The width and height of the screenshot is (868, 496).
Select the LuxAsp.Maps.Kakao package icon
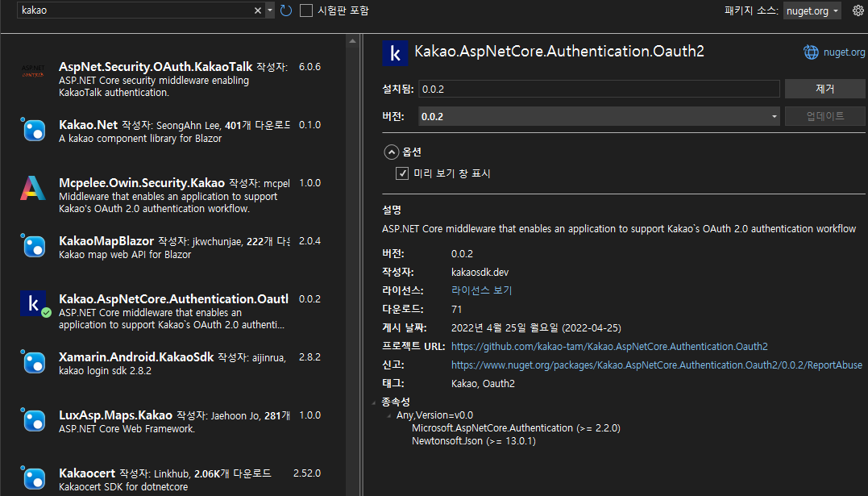(33, 420)
